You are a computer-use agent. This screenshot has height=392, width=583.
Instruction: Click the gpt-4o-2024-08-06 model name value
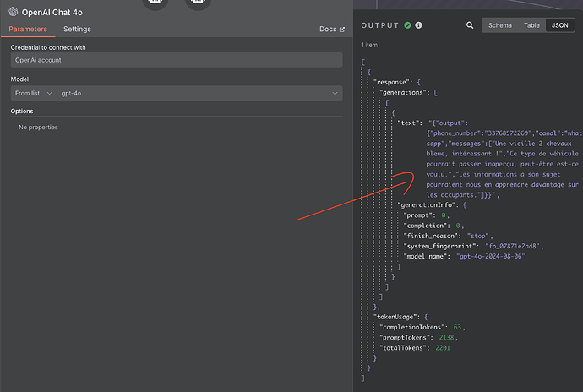pyautogui.click(x=490, y=257)
